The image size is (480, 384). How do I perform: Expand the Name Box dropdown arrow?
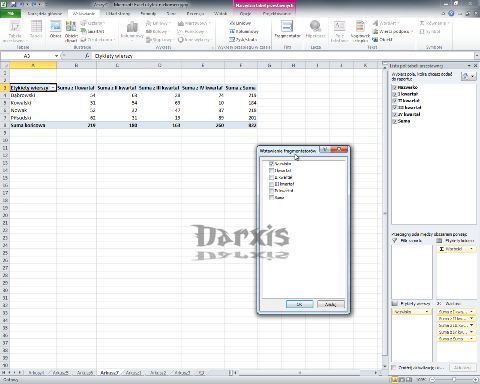[x=56, y=56]
